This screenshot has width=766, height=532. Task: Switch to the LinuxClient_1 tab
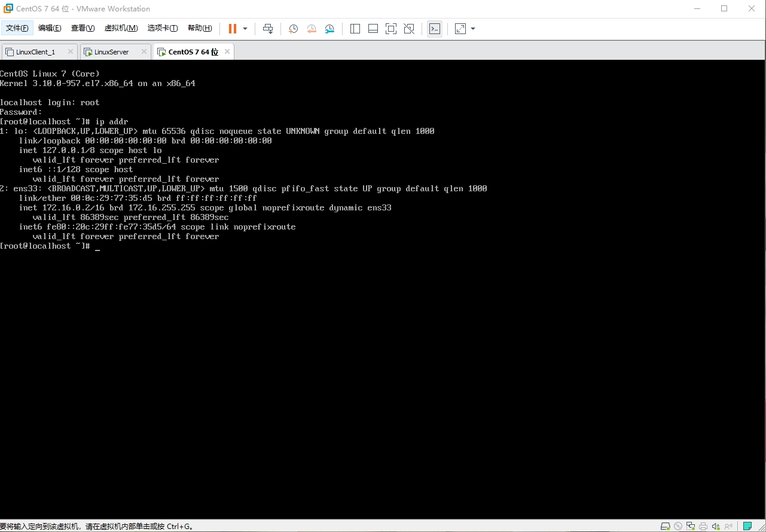(x=35, y=52)
